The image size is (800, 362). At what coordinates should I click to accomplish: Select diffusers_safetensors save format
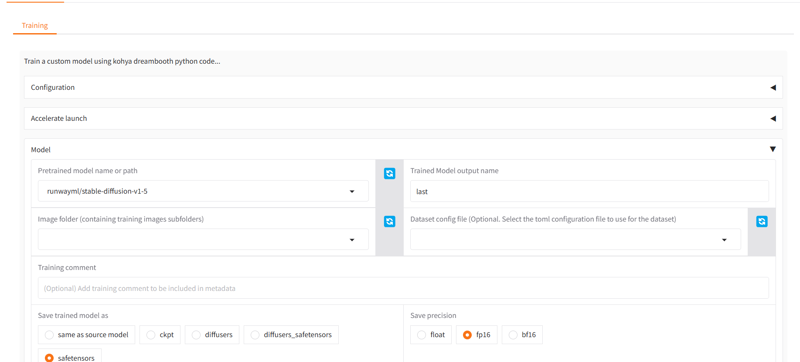point(291,335)
